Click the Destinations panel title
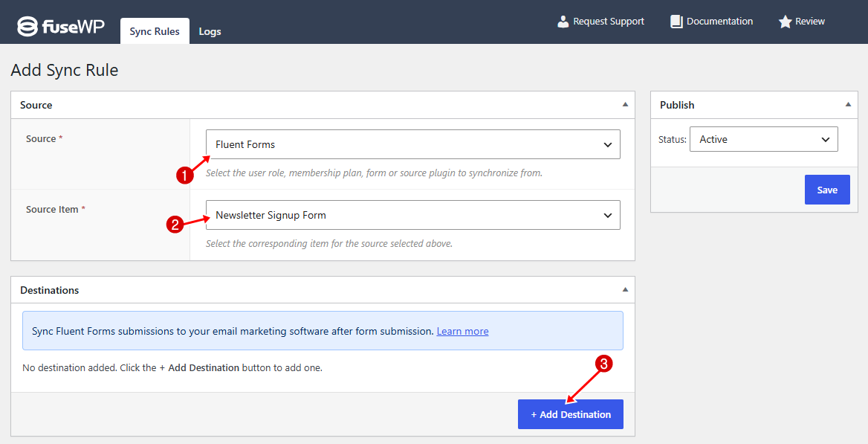The height and width of the screenshot is (444, 868). (50, 290)
